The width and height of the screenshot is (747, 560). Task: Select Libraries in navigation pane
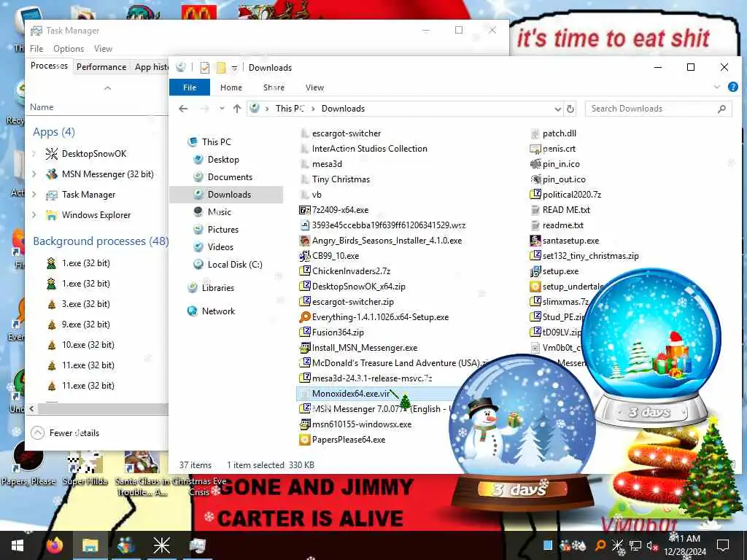(217, 288)
